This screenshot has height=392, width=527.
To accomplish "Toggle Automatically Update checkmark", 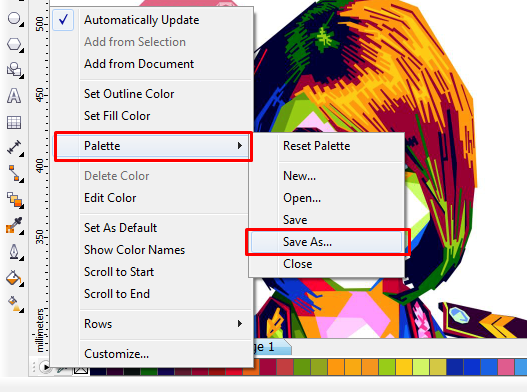I will [63, 20].
